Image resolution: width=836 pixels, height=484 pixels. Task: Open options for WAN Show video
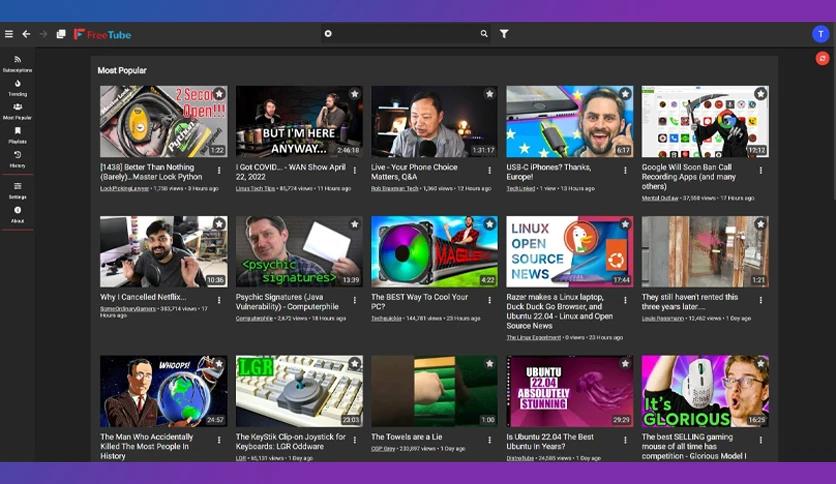(355, 171)
